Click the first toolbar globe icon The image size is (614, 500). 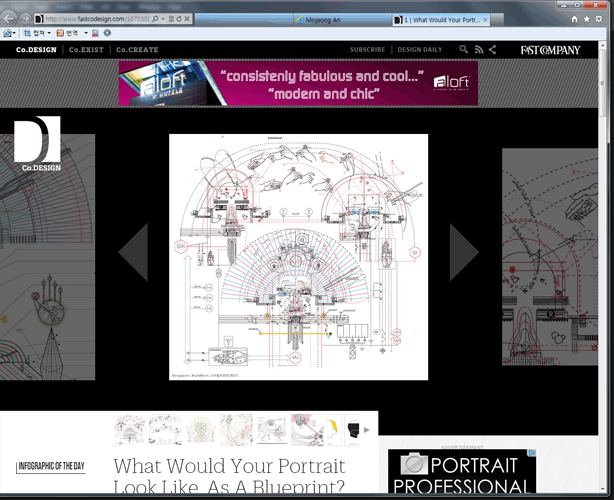coord(7,33)
